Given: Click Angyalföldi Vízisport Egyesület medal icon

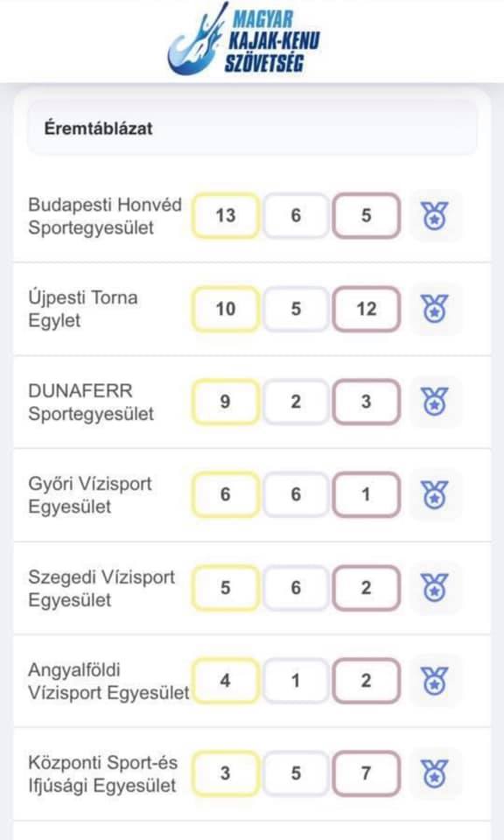Looking at the screenshot, I should [x=435, y=681].
